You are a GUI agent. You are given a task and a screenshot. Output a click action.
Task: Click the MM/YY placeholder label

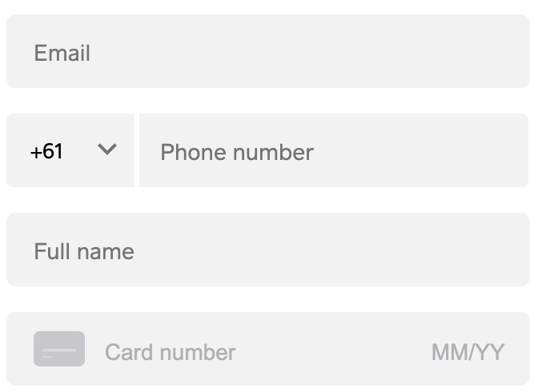pyautogui.click(x=468, y=352)
